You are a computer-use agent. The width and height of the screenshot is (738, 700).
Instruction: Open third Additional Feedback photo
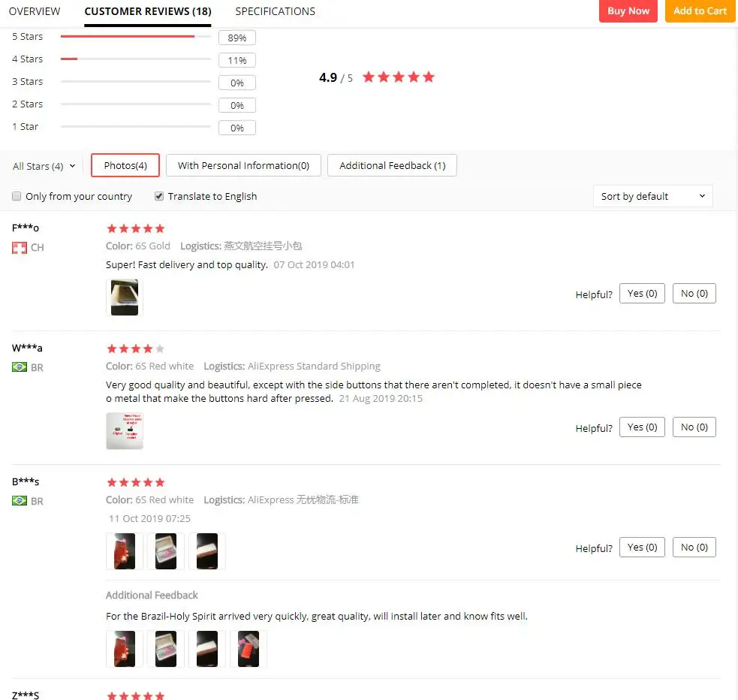(x=207, y=649)
